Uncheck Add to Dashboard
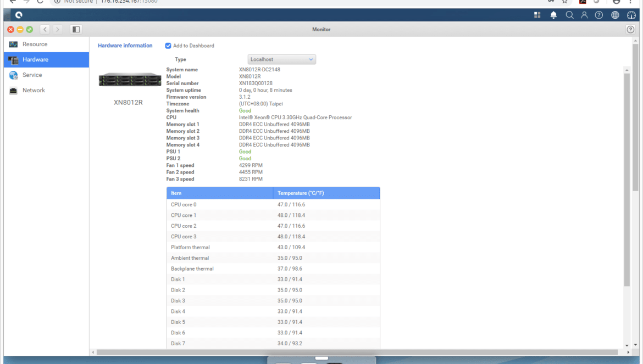643x364 pixels. (168, 46)
